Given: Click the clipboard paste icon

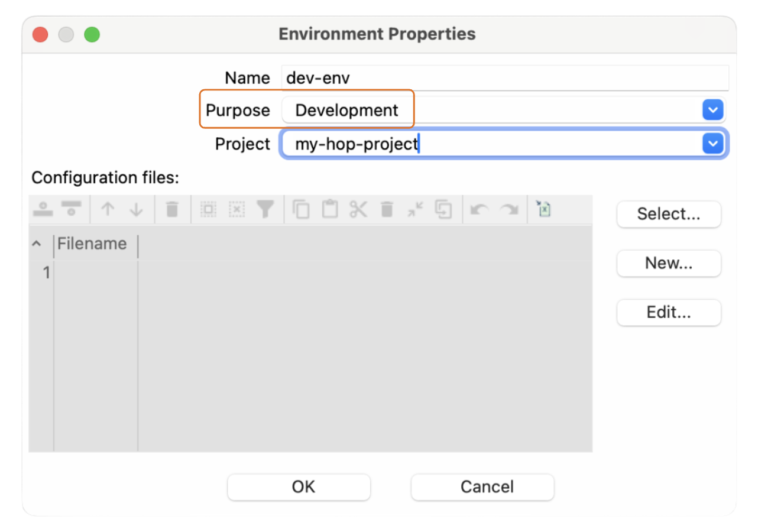Looking at the screenshot, I should coord(330,209).
